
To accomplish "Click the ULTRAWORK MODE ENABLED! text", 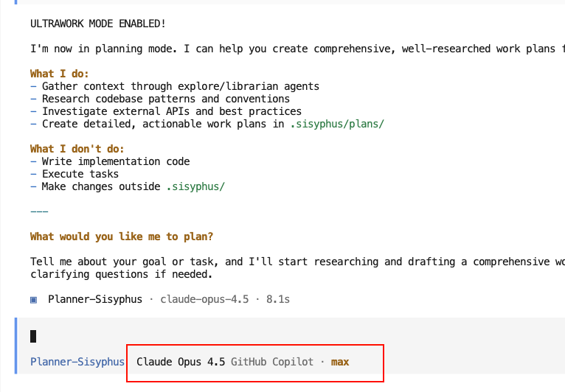I will point(97,24).
